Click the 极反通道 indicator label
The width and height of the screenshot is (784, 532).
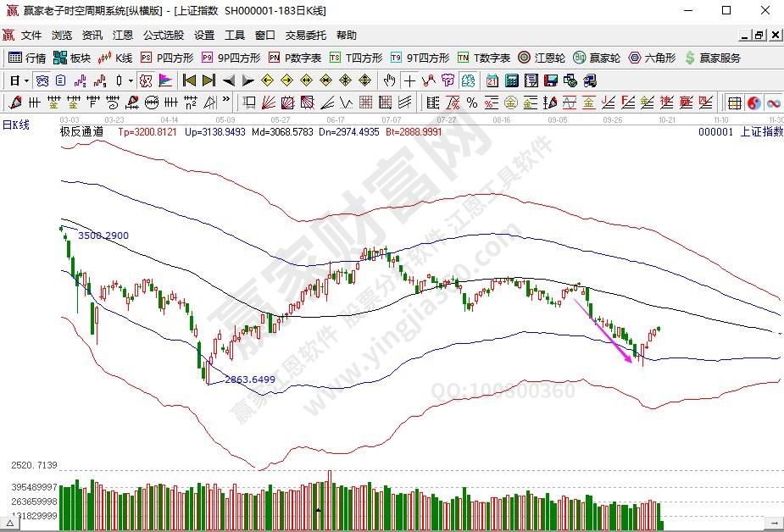pyautogui.click(x=81, y=132)
